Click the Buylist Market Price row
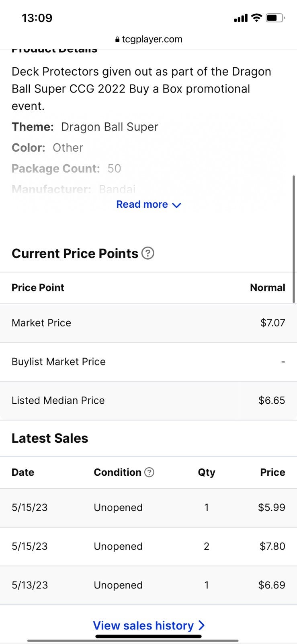The width and height of the screenshot is (297, 644). point(148,361)
